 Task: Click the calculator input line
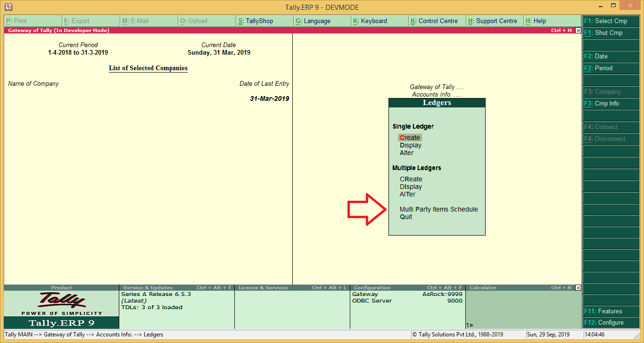pyautogui.click(x=495, y=325)
